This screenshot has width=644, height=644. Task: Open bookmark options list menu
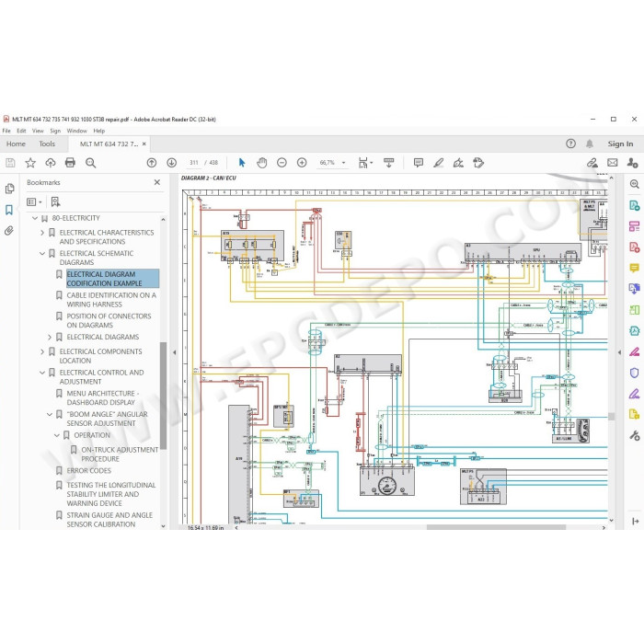(x=34, y=201)
